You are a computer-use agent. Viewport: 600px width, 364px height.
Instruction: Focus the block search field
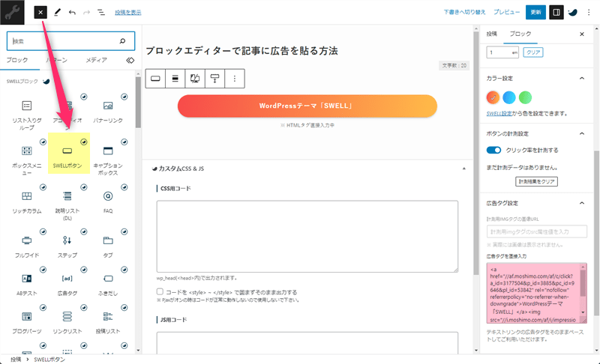(x=70, y=41)
